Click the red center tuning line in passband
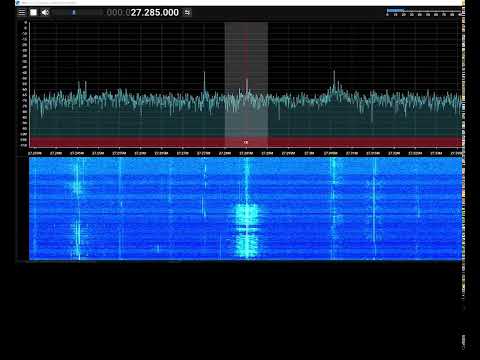Screen dimensions: 480x360 [246, 83]
